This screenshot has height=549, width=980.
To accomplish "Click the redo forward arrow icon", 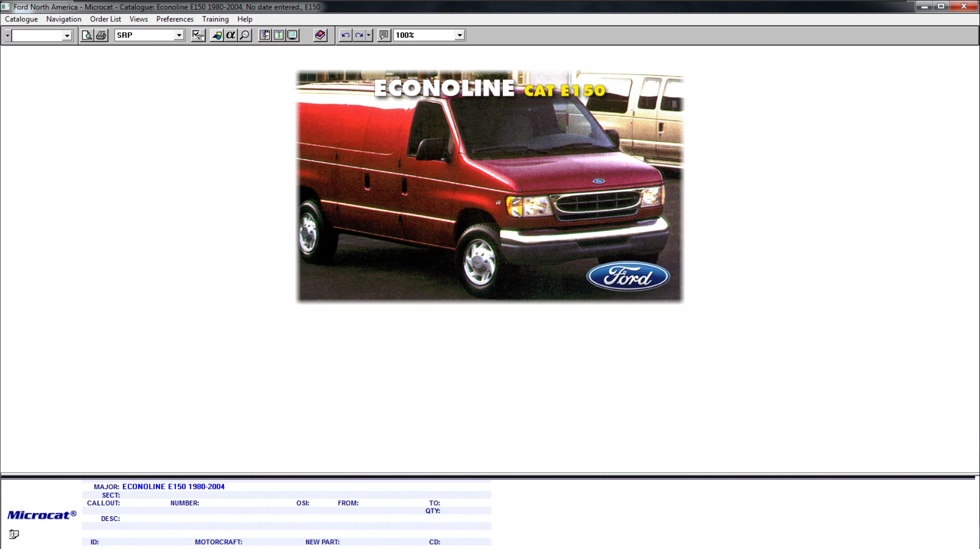I will pyautogui.click(x=359, y=35).
